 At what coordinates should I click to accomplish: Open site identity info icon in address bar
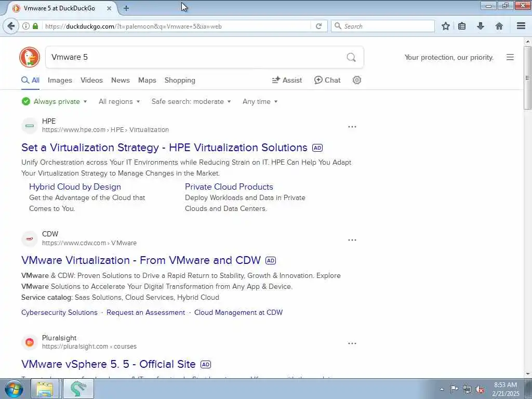tap(26, 26)
